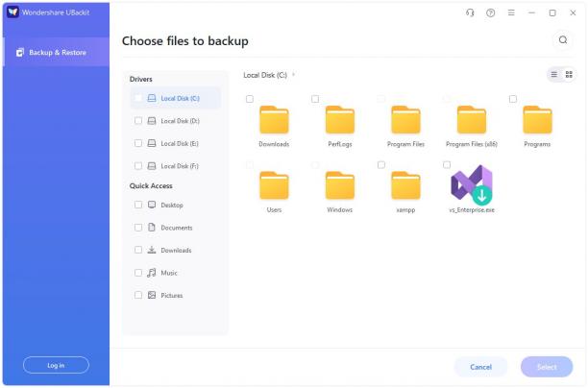This screenshot has width=588, height=388.
Task: Select the vs_Enterprise.exe file icon
Action: pos(472,184)
